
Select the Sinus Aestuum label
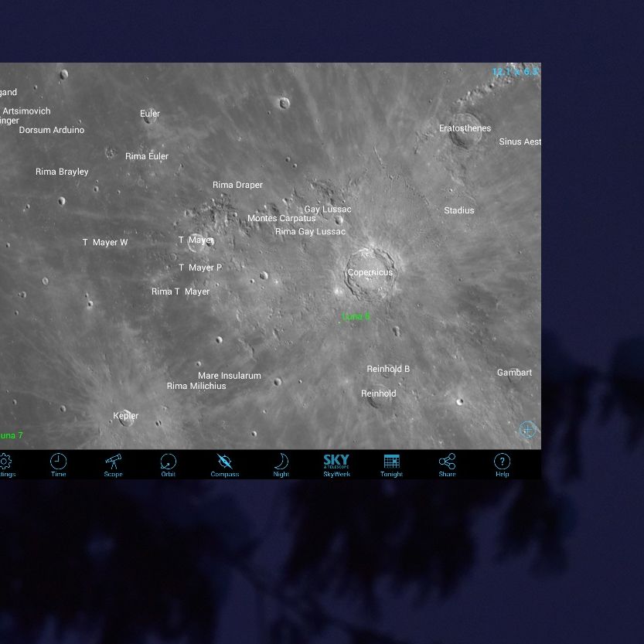[x=520, y=141]
